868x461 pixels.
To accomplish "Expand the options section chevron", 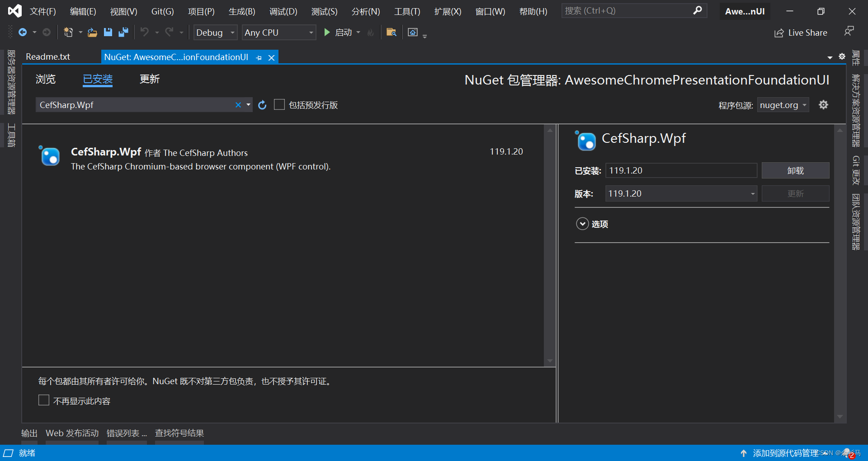I will point(582,224).
